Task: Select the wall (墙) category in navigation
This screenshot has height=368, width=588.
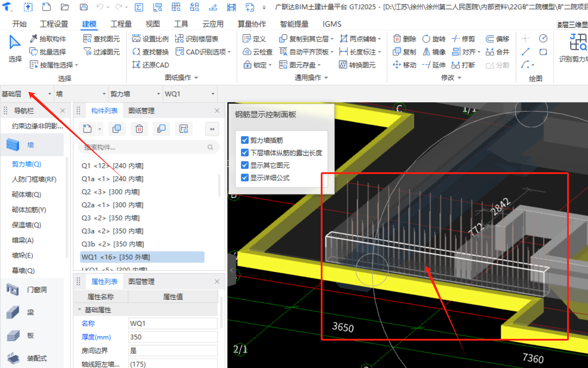Action: [x=32, y=145]
